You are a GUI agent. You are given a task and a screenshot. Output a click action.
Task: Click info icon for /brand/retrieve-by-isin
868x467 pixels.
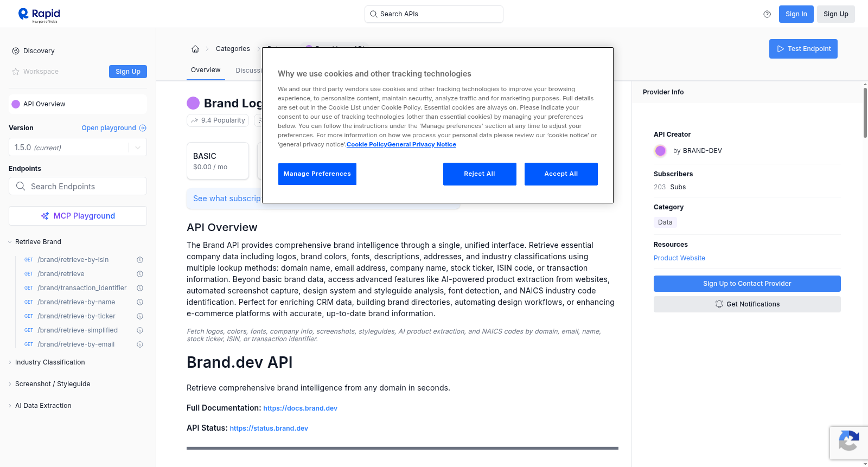click(140, 260)
